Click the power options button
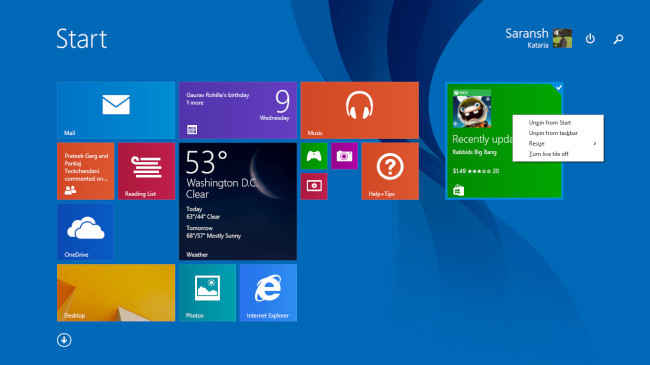This screenshot has width=650, height=365. (590, 39)
